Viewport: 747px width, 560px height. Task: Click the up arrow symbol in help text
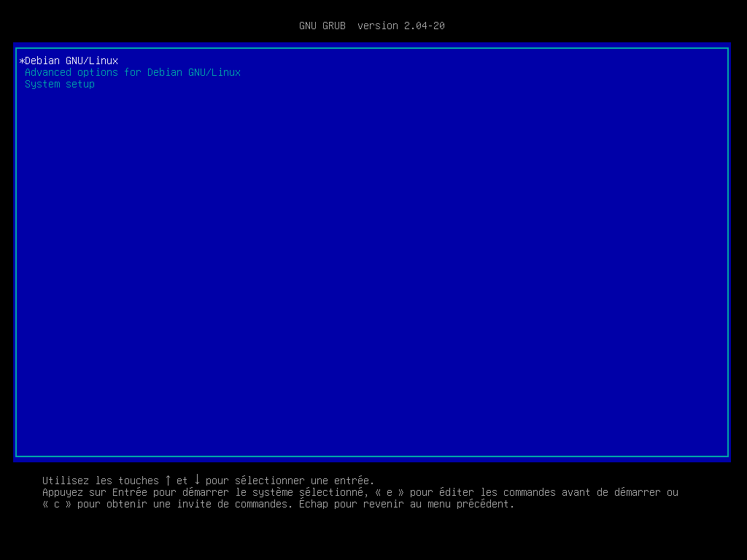pos(168,480)
